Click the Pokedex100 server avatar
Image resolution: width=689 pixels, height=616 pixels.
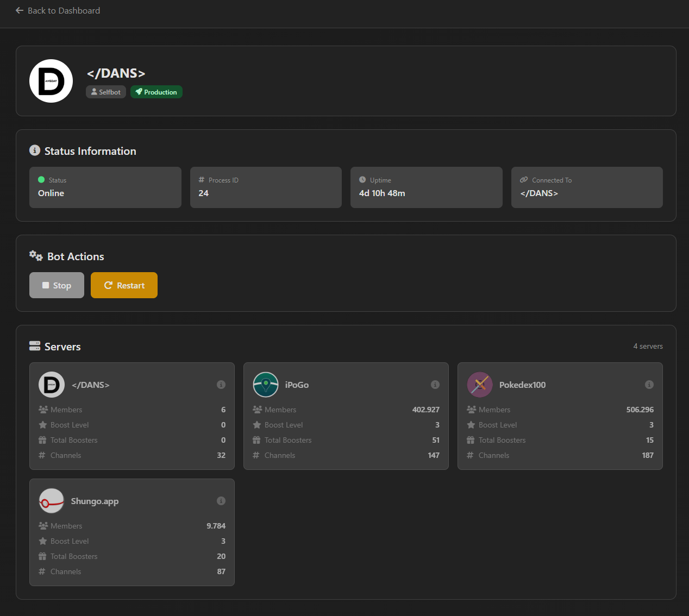pos(480,385)
